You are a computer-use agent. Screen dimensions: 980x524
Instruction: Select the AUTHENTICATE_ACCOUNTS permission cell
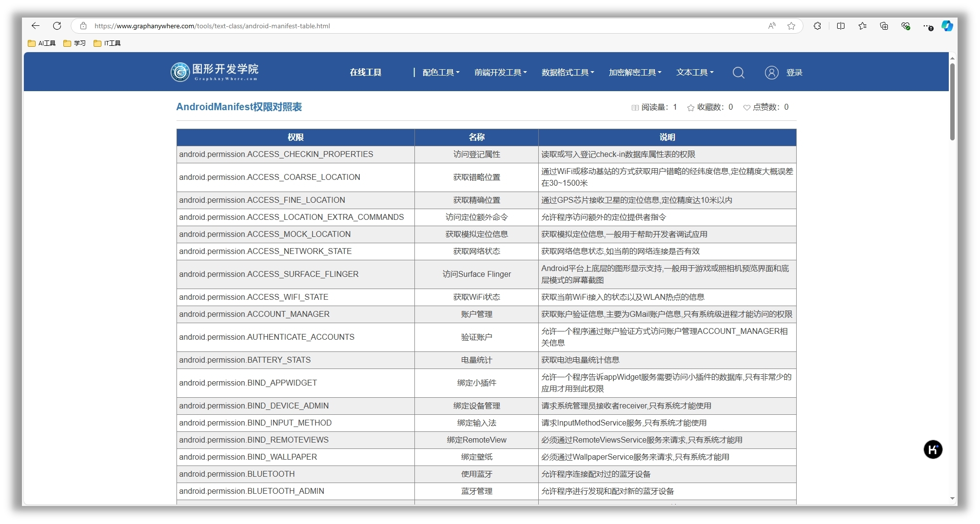point(295,337)
